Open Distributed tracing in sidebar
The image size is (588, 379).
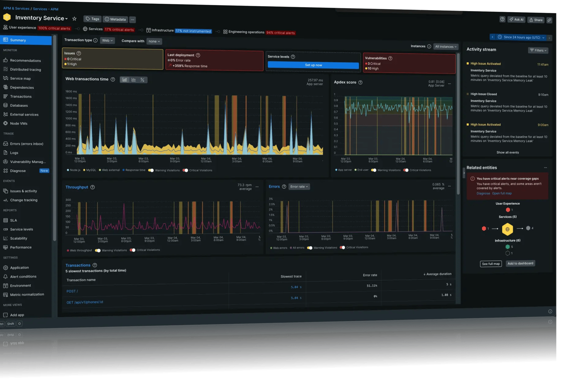25,70
